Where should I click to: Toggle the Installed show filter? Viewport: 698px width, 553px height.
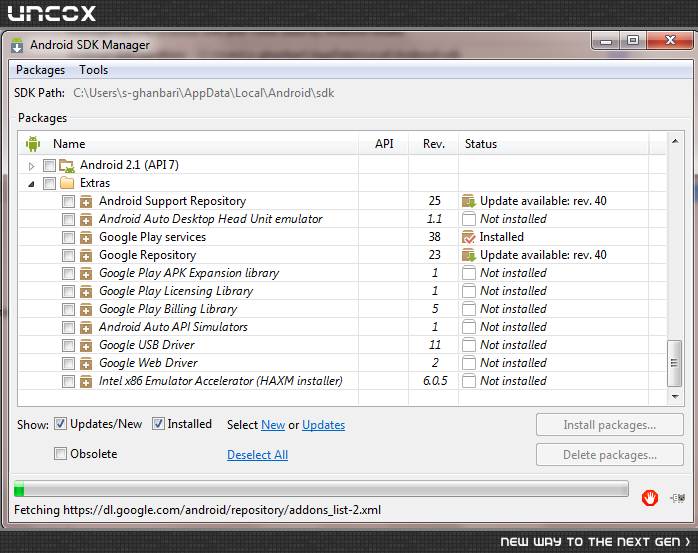(158, 424)
